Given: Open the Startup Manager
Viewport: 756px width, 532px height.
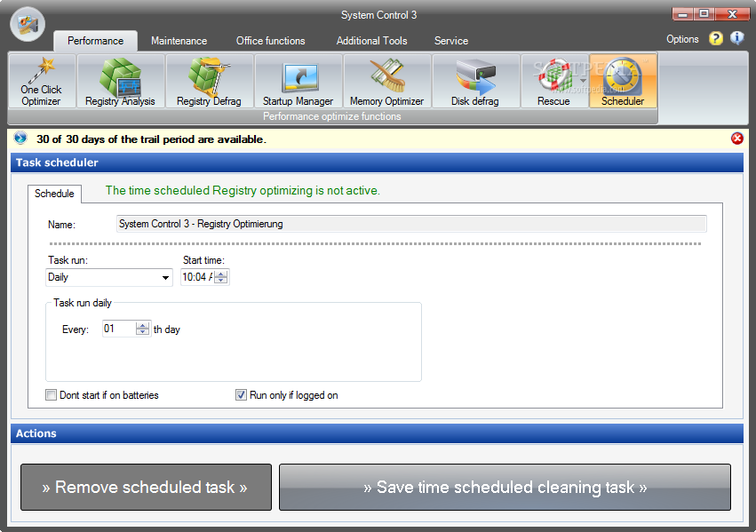Looking at the screenshot, I should pos(298,81).
